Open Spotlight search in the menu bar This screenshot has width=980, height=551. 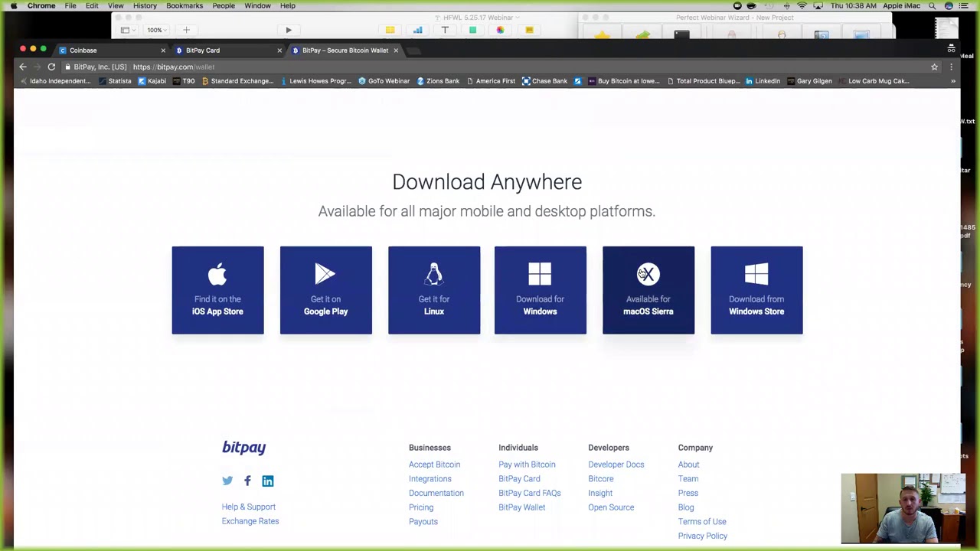[x=932, y=5]
